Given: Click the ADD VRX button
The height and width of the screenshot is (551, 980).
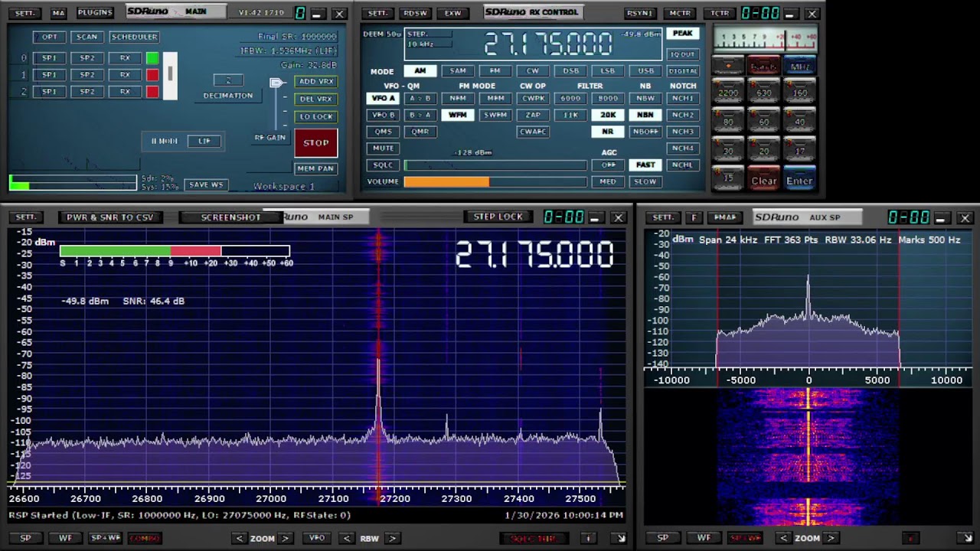Looking at the screenshot, I should click(316, 82).
